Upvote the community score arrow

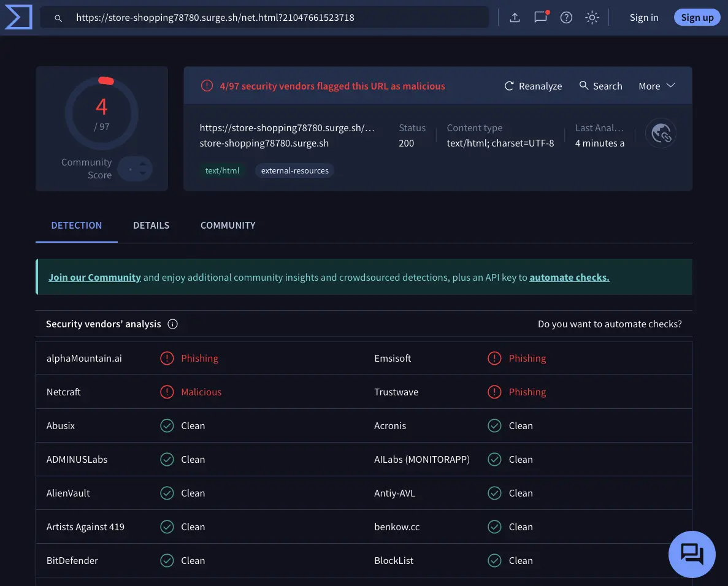[x=143, y=164]
